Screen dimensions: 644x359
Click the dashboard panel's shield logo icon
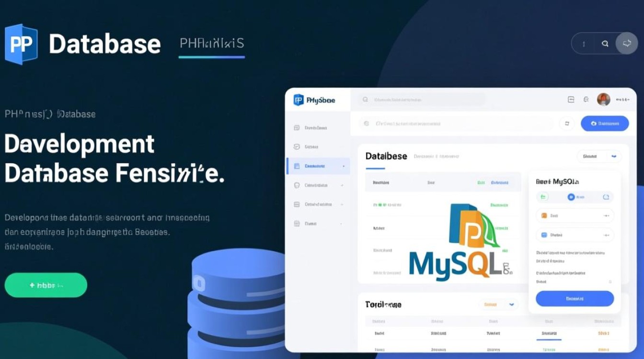coord(299,100)
